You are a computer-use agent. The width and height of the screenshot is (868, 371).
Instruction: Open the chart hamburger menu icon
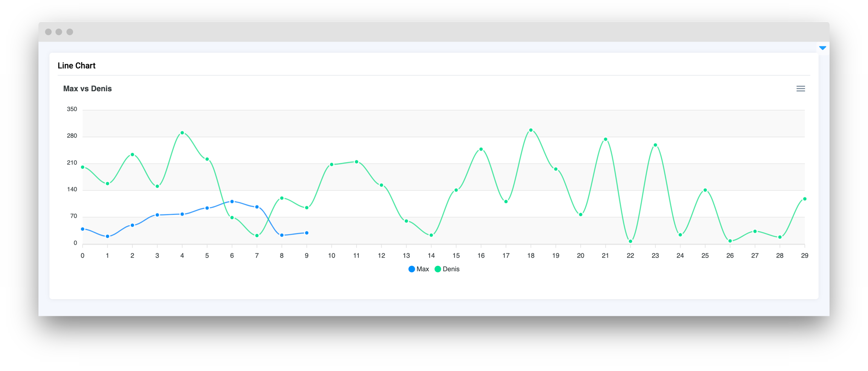[801, 89]
